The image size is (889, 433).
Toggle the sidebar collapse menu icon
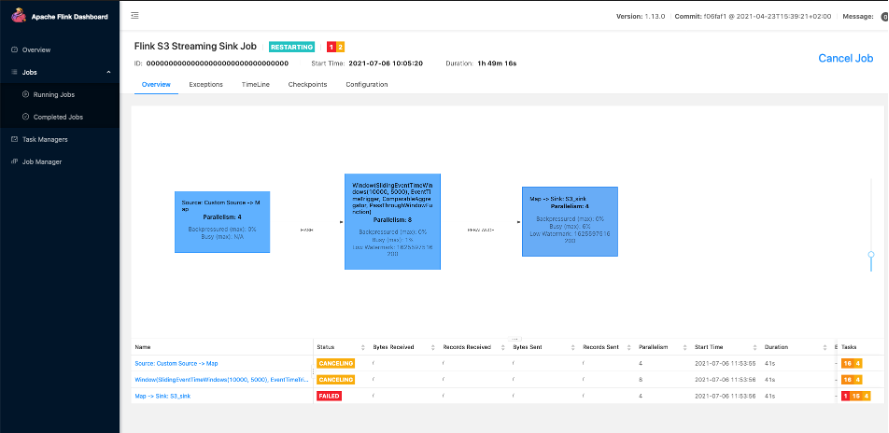(x=134, y=16)
